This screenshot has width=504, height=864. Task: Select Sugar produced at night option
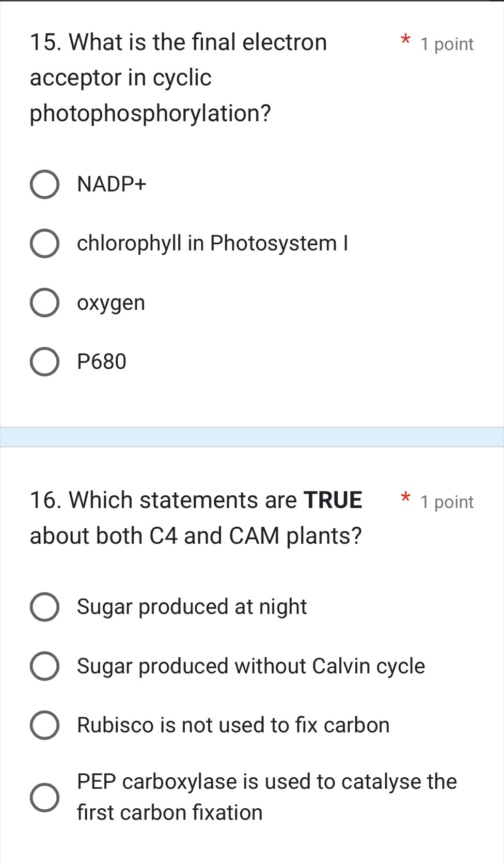tap(45, 608)
